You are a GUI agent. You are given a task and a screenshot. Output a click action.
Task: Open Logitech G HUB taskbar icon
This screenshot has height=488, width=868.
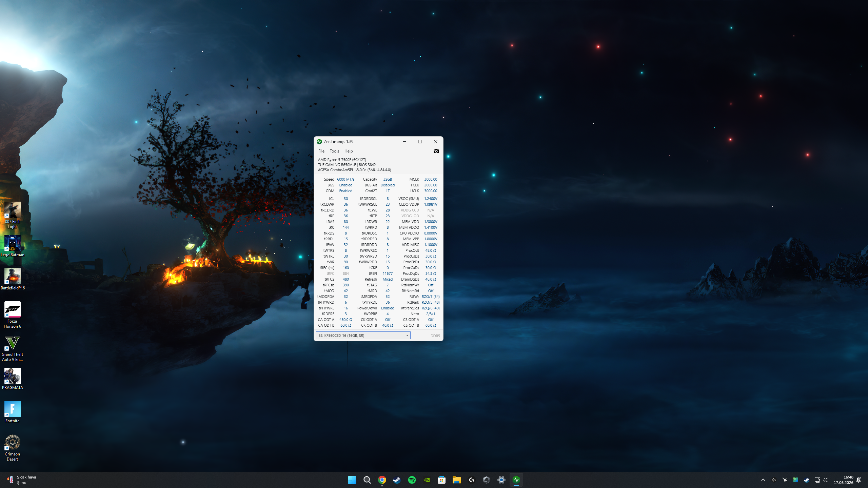coord(471,480)
